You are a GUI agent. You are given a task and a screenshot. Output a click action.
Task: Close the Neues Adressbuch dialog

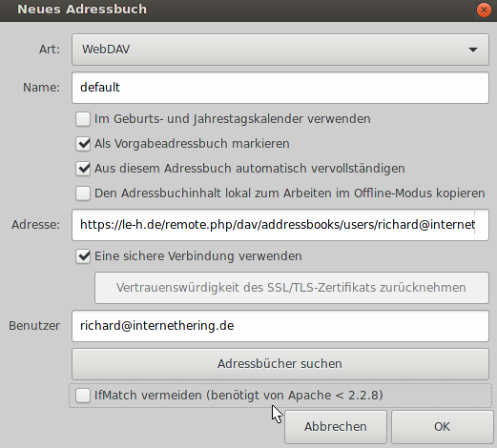point(484,10)
